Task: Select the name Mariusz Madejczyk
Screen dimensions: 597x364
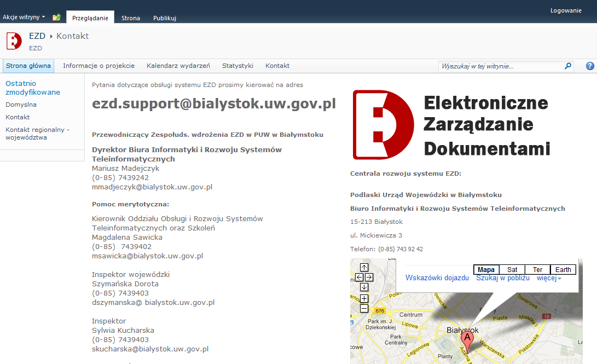Action: pos(126,168)
